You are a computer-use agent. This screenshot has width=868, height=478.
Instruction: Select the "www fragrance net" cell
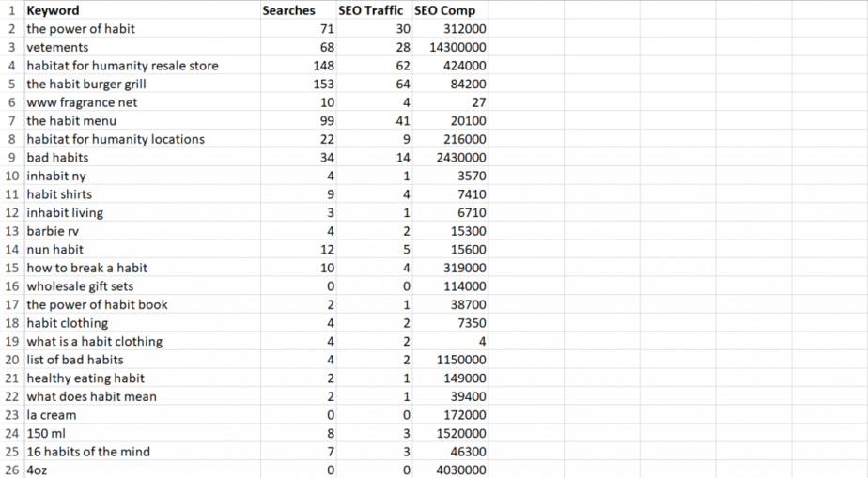click(143, 101)
